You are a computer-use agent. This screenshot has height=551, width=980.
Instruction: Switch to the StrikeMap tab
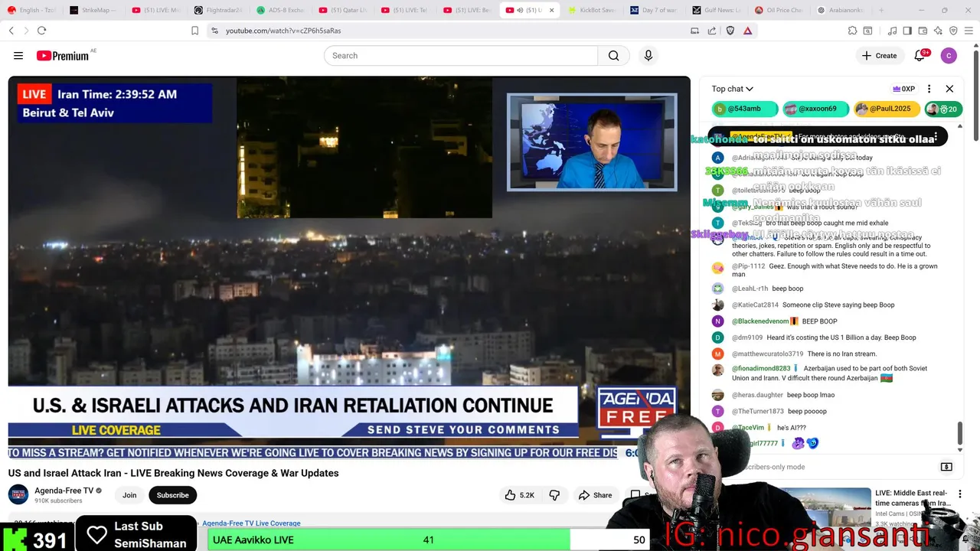click(93, 10)
